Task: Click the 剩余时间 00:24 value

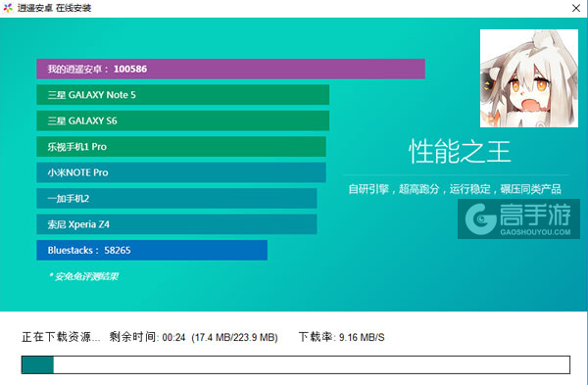Action: [x=147, y=337]
